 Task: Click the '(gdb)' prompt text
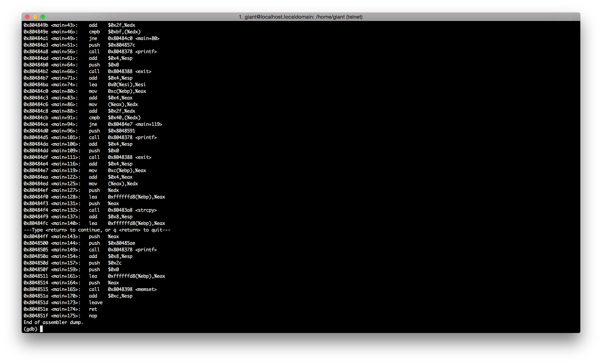pos(30,329)
